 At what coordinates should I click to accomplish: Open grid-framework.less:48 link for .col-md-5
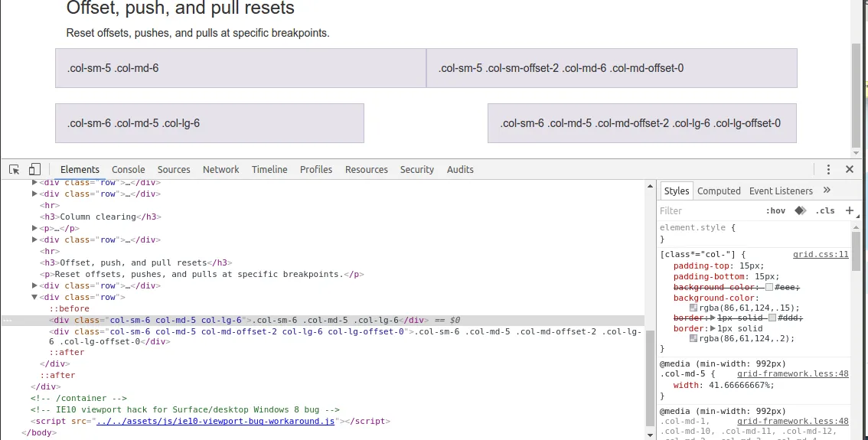[793, 373]
